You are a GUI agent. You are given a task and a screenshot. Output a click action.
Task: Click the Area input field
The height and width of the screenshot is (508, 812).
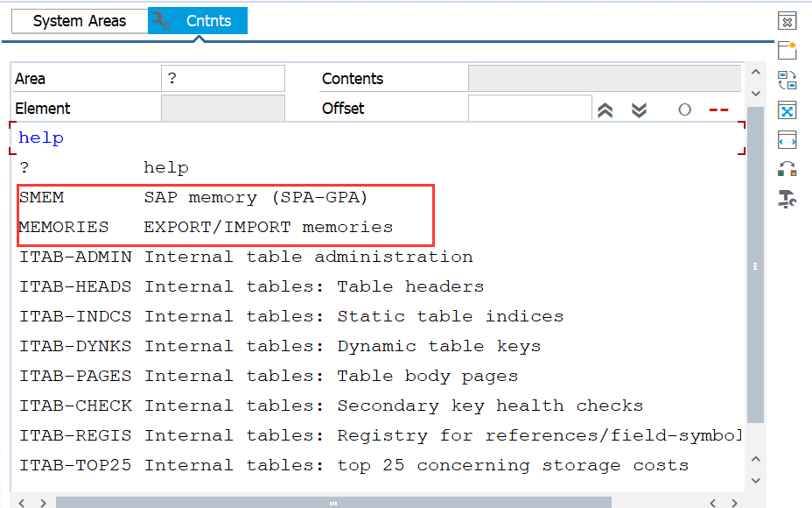222,78
